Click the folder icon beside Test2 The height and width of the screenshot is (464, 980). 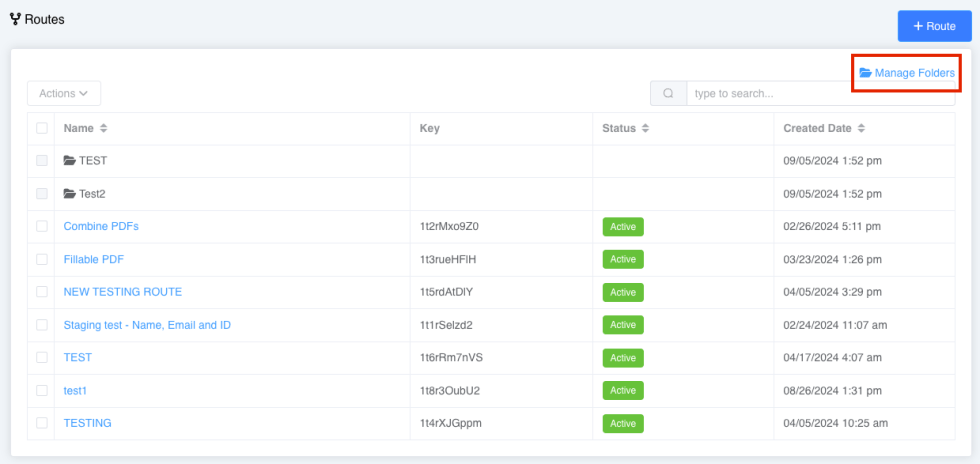tap(69, 194)
